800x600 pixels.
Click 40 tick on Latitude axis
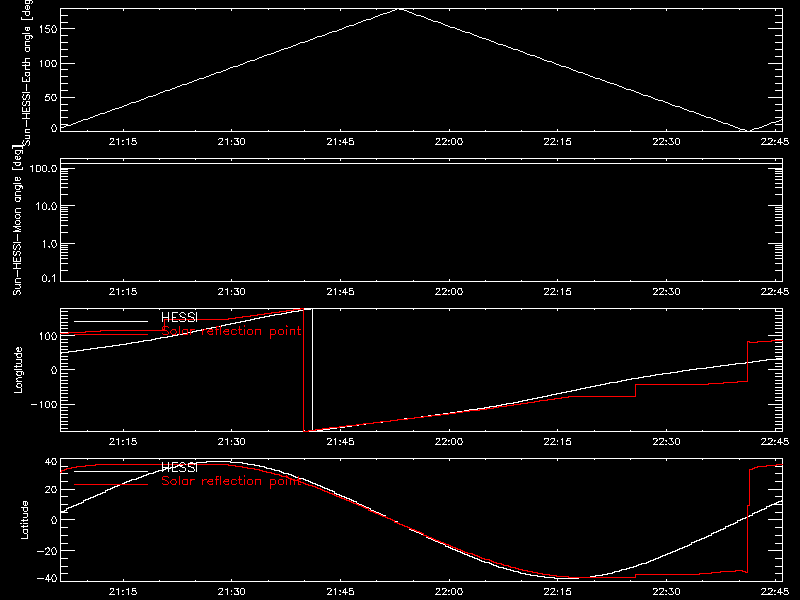[x=51, y=462]
